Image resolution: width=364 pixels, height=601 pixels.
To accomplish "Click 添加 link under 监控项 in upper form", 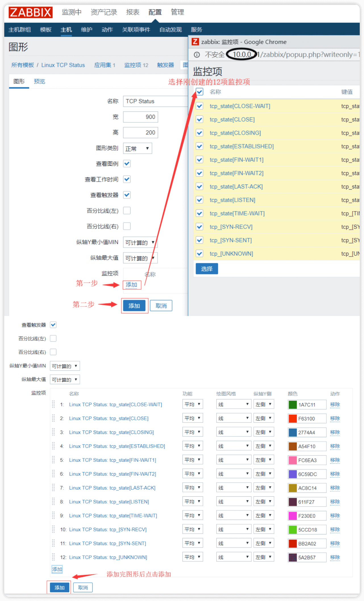I will tap(132, 285).
